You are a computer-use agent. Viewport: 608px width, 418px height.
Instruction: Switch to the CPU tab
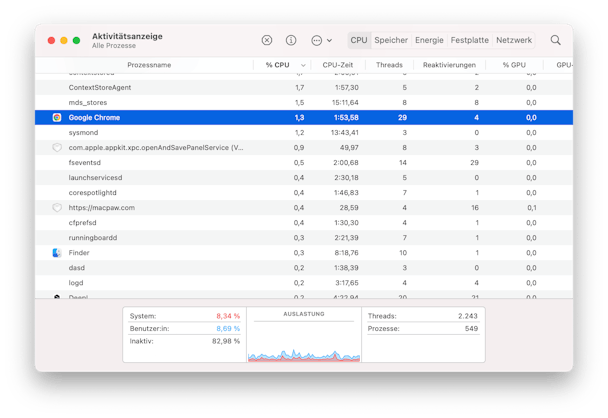pos(359,40)
